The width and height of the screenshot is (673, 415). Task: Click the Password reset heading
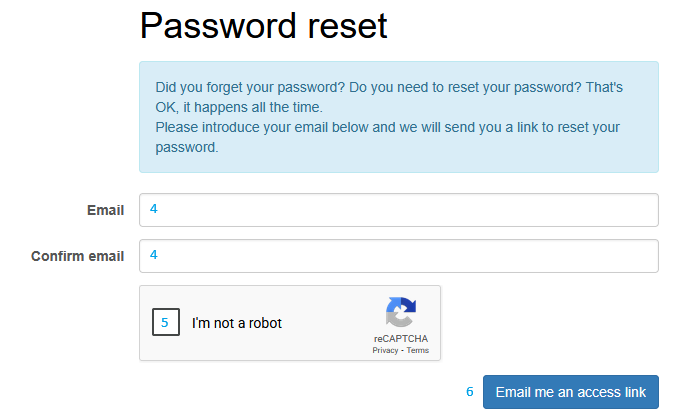click(263, 25)
